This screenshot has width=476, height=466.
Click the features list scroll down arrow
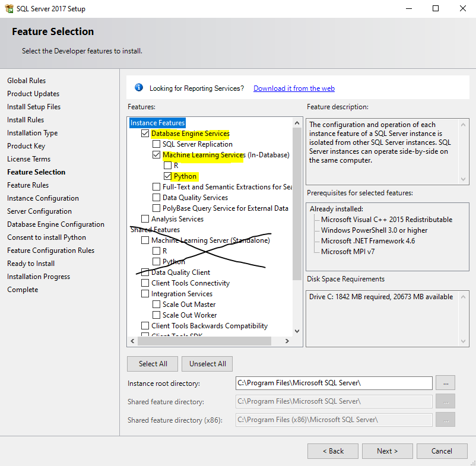[297, 331]
